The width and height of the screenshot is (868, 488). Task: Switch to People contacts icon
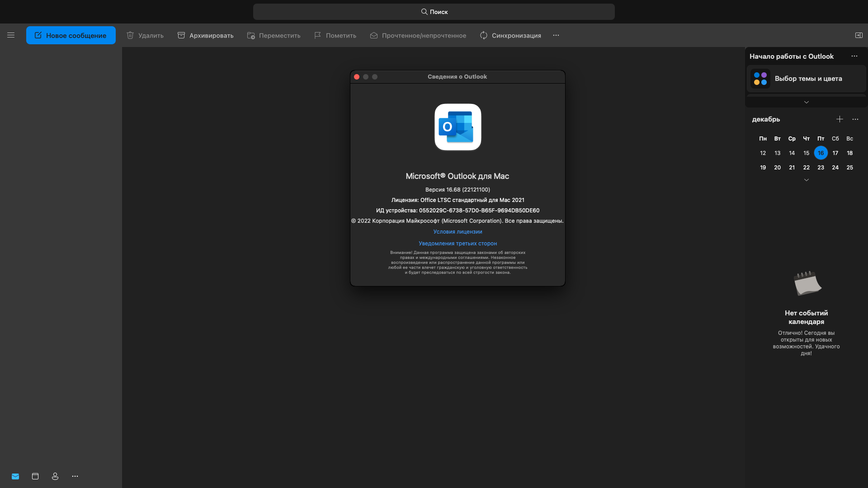click(x=55, y=476)
